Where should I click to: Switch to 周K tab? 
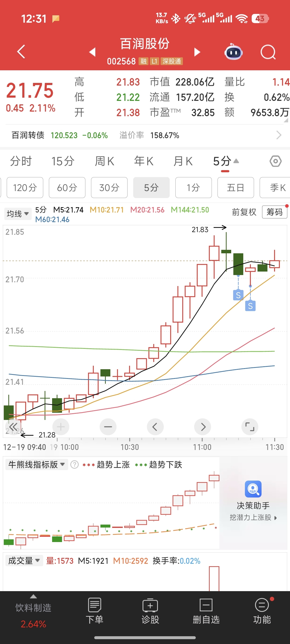(105, 161)
